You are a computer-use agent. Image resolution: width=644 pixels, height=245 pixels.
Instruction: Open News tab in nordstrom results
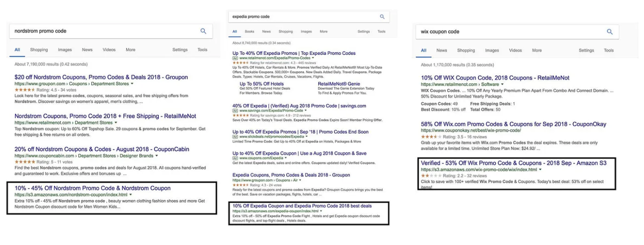[x=87, y=50]
